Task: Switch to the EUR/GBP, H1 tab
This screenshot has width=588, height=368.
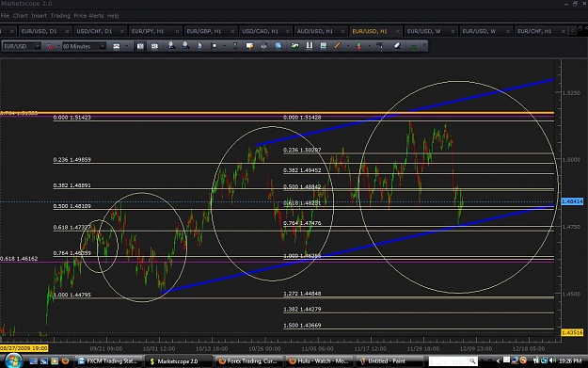Action: point(210,31)
